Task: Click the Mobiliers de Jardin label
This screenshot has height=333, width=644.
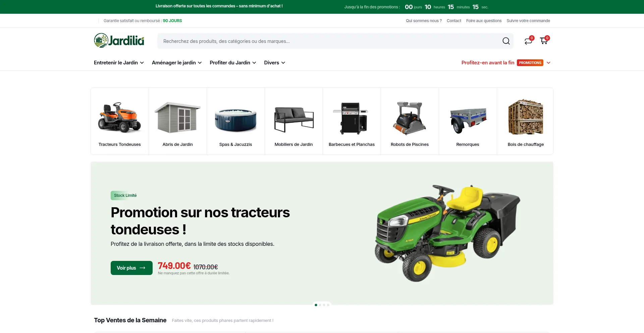Action: click(294, 145)
